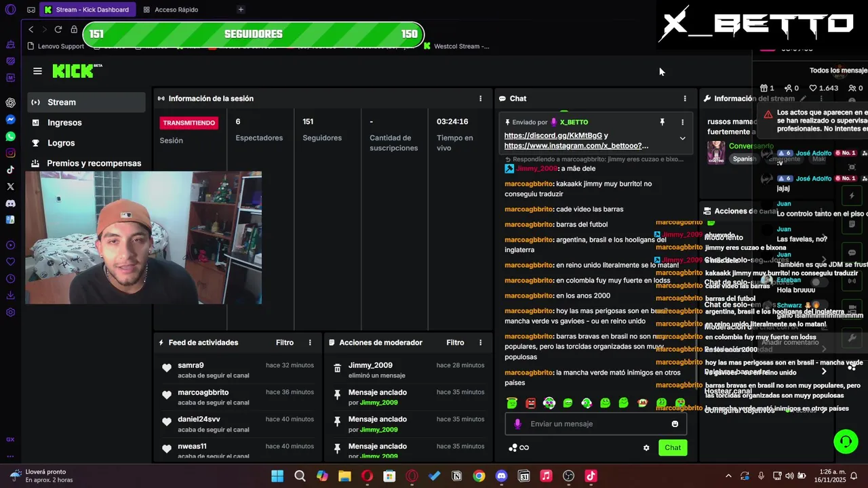Open Instagram in Opera sidebar
Viewport: 868px width, 488px height.
pyautogui.click(x=10, y=153)
